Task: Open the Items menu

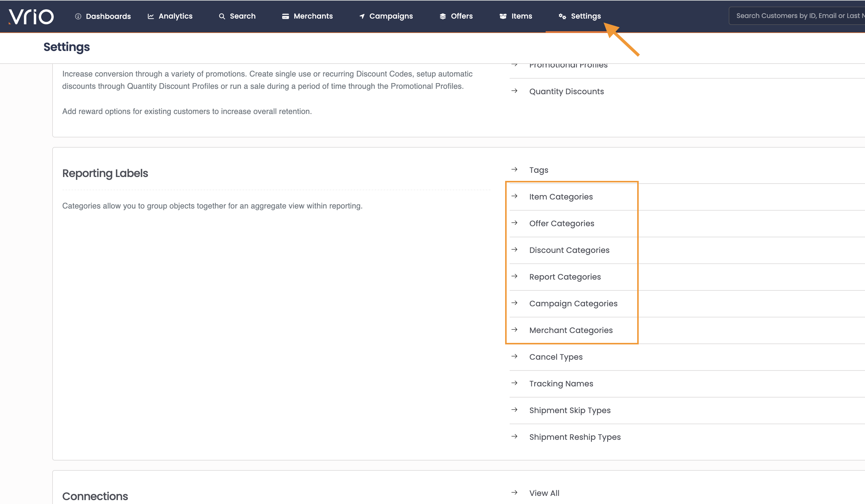Action: pyautogui.click(x=516, y=16)
